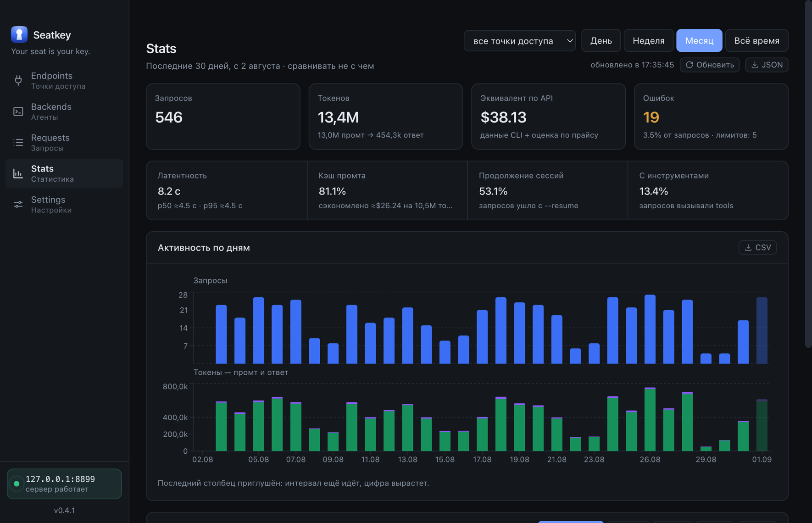Screen dimensions: 812x523
Task: Select the Неделя period tab
Action: [x=648, y=41]
